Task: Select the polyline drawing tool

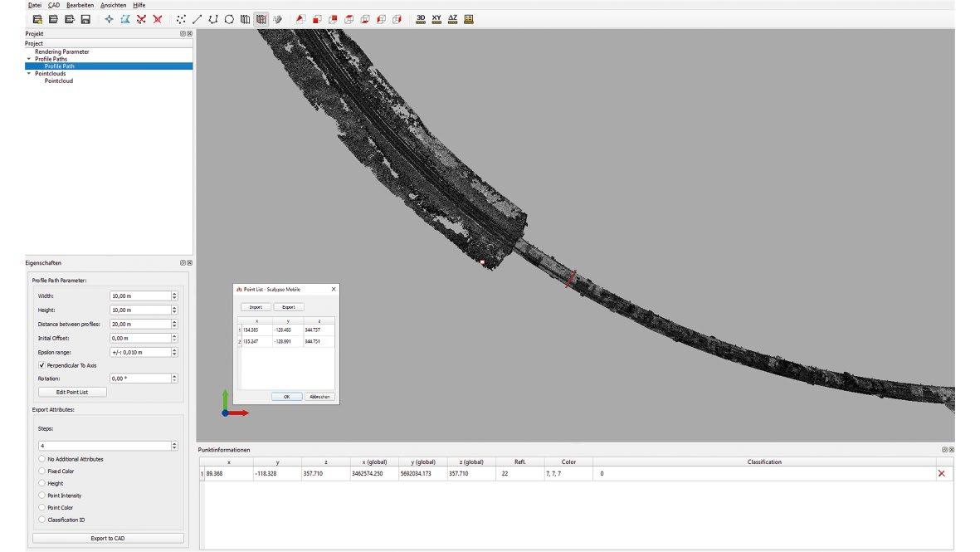Action: [213, 19]
